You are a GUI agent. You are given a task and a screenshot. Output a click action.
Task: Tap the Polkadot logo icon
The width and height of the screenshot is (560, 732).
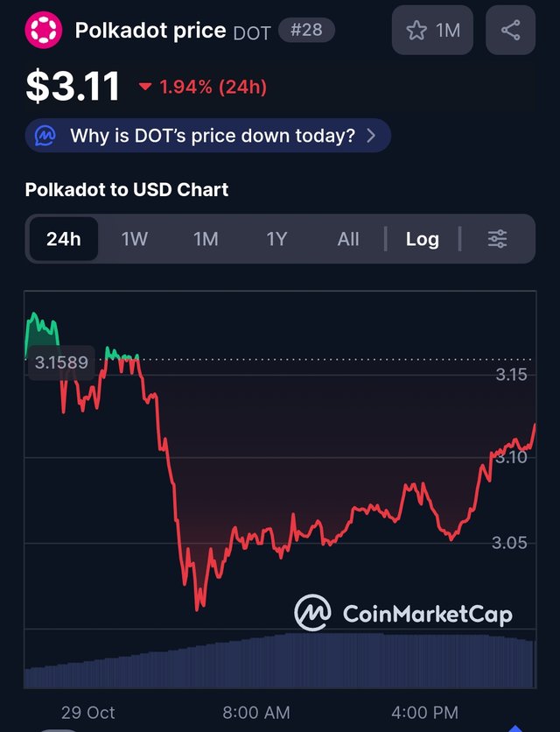point(44,31)
